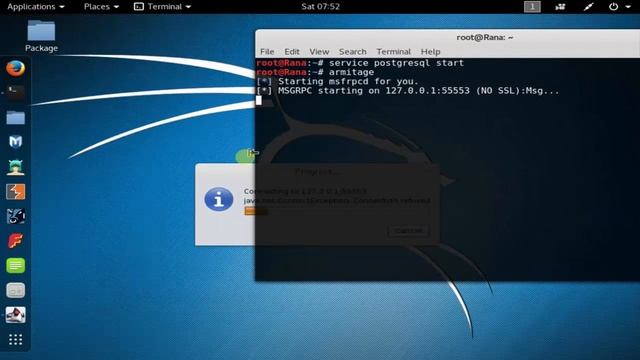Image resolution: width=640 pixels, height=360 pixels.
Task: Click the workspace indicator in top bar
Action: coord(532,7)
